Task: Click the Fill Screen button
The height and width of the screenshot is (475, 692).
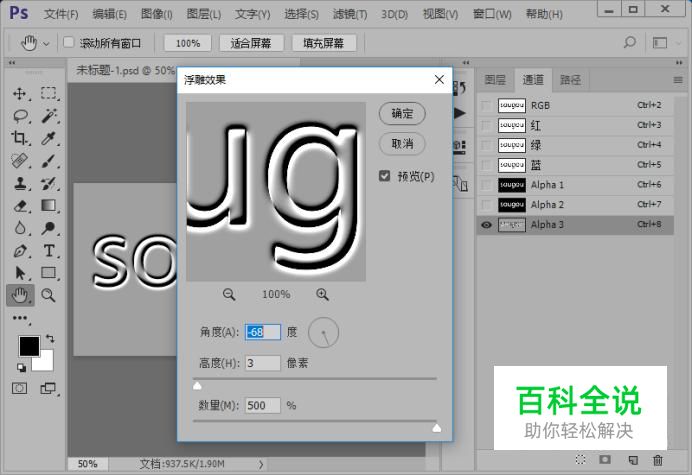Action: pyautogui.click(x=323, y=43)
